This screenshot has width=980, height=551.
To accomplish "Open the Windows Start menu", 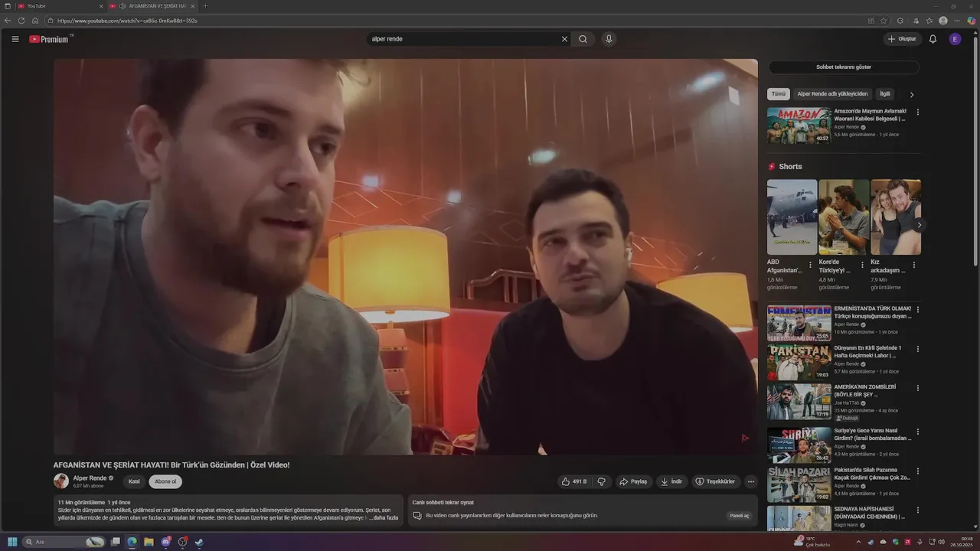I will tap(12, 542).
